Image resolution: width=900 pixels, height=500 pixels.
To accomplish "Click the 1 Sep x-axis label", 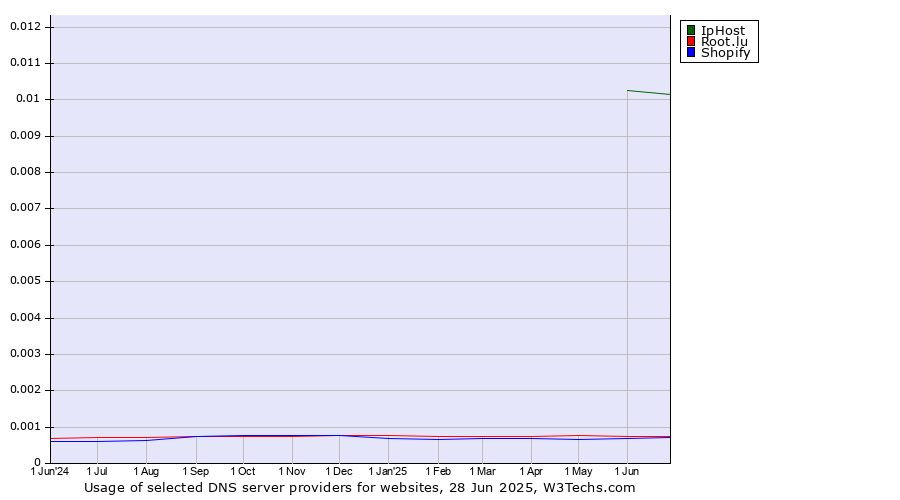I will pos(196,471).
